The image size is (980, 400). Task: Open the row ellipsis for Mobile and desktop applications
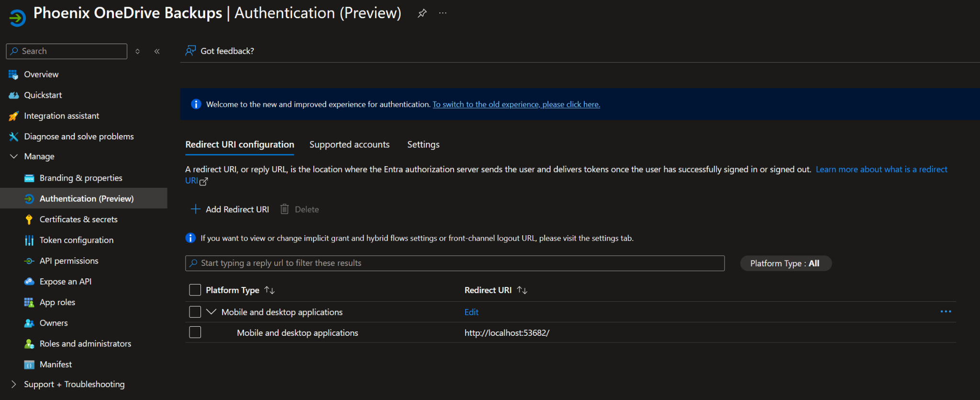pos(946,311)
